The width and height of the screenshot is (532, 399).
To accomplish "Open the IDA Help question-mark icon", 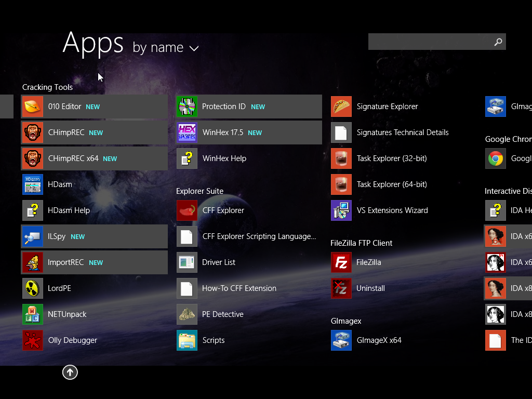I will pyautogui.click(x=496, y=210).
